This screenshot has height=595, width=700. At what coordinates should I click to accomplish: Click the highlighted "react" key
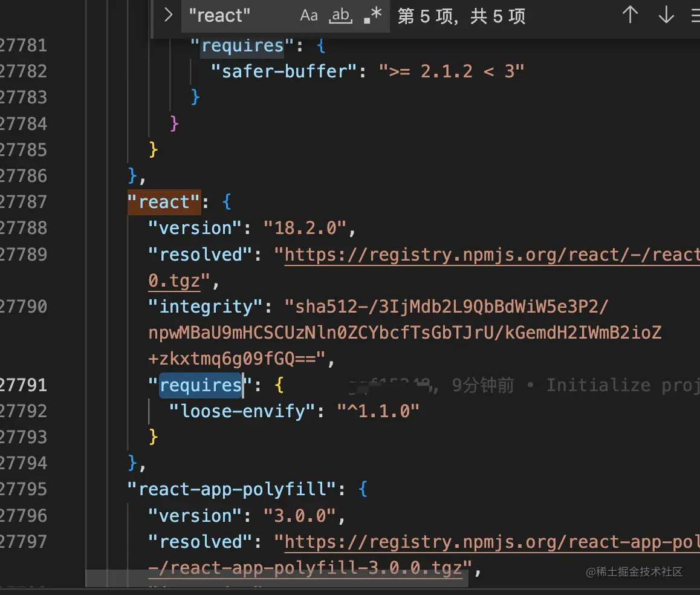click(164, 203)
